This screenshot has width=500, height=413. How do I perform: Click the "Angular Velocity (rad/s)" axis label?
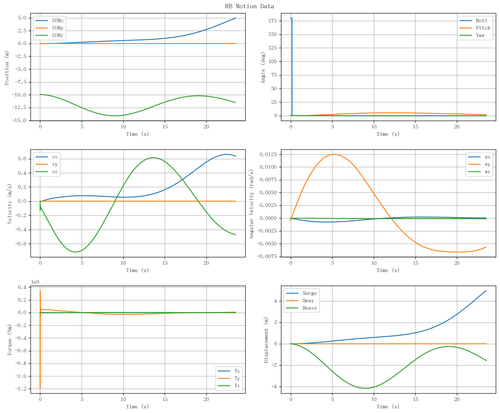coord(252,203)
